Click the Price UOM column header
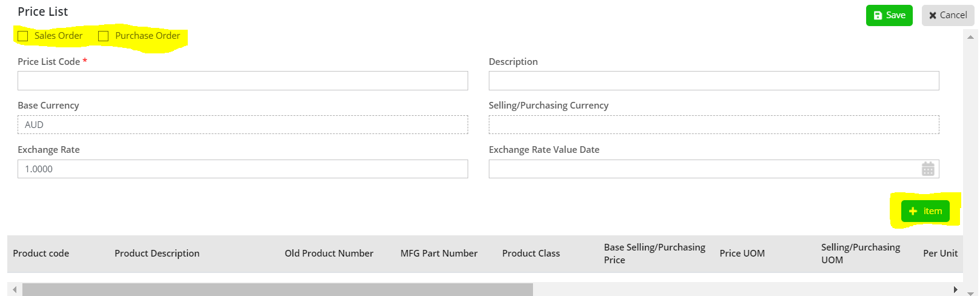 pyautogui.click(x=742, y=254)
